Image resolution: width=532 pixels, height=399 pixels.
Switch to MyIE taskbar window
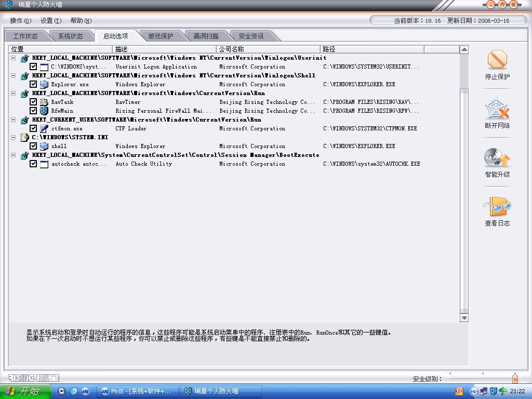tap(138, 391)
